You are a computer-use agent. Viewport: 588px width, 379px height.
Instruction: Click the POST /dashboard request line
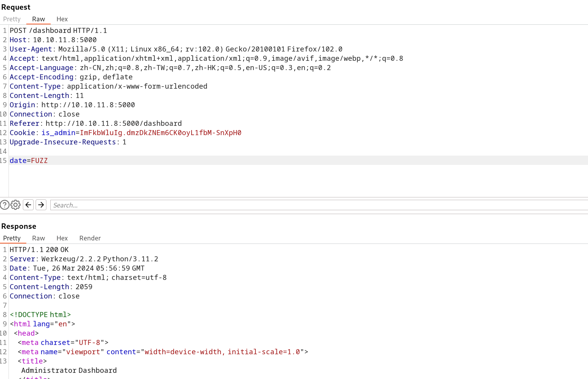tap(58, 31)
